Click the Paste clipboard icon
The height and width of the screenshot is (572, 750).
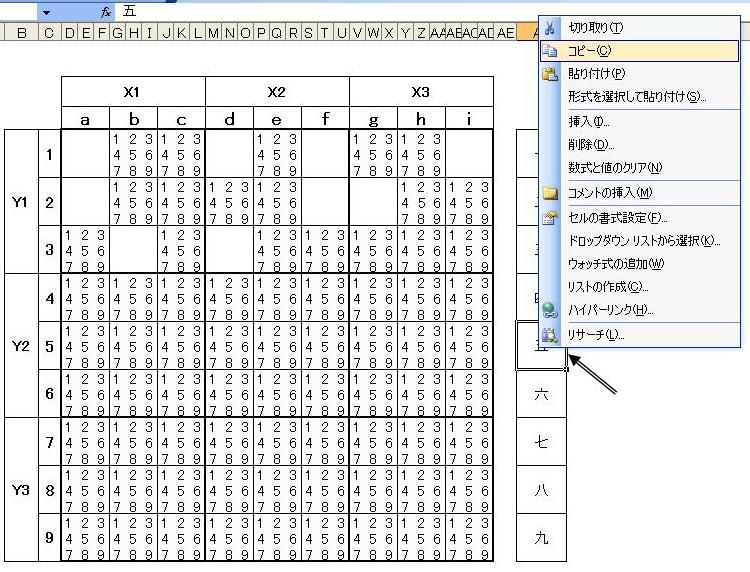[x=549, y=74]
